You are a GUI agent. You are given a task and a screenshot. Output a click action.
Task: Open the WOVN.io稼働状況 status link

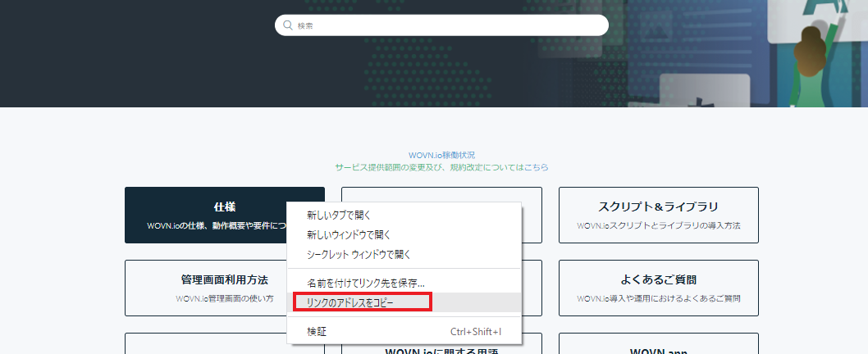[x=441, y=155]
